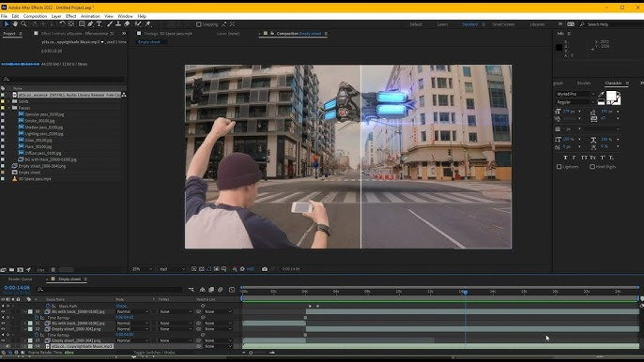This screenshot has height=362, width=644.
Task: Mute audio of layer 14 mp3
Action: [8, 346]
